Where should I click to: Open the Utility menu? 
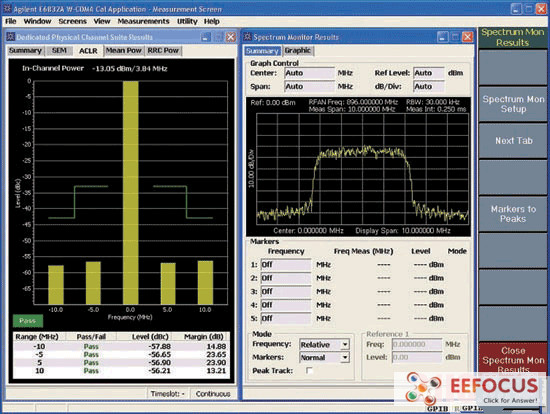point(187,21)
